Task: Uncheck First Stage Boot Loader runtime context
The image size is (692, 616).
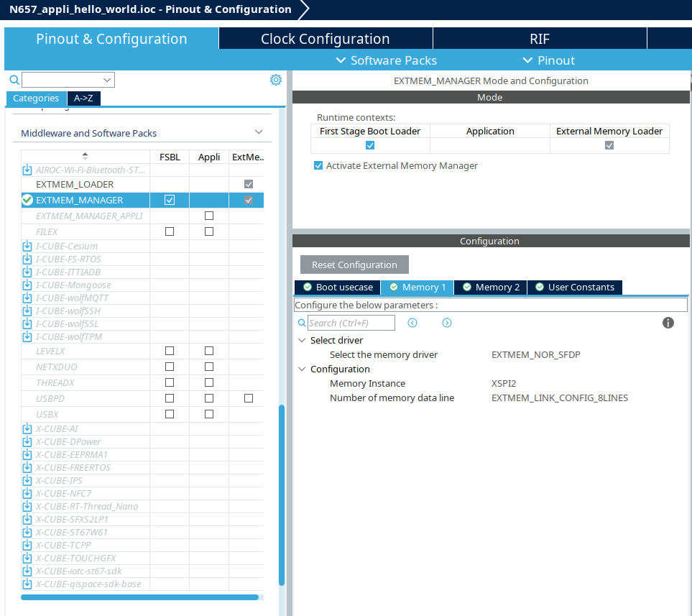Action: tap(370, 145)
